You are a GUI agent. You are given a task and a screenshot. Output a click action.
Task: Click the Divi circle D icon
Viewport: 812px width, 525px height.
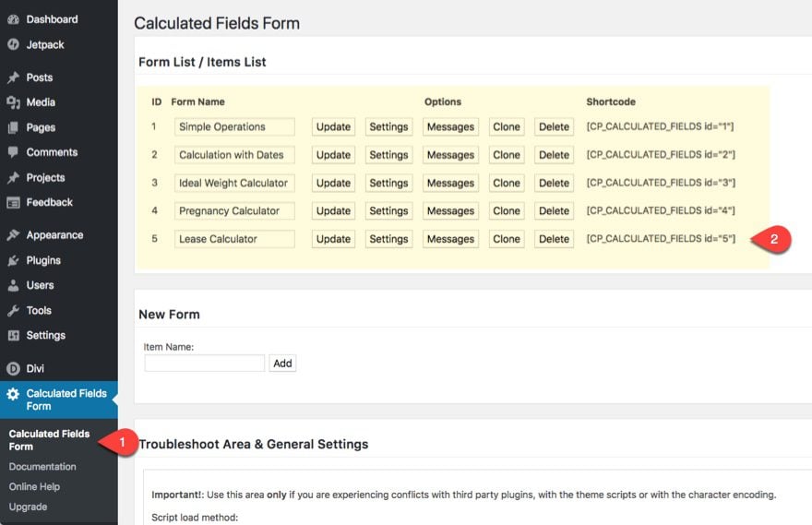13,369
